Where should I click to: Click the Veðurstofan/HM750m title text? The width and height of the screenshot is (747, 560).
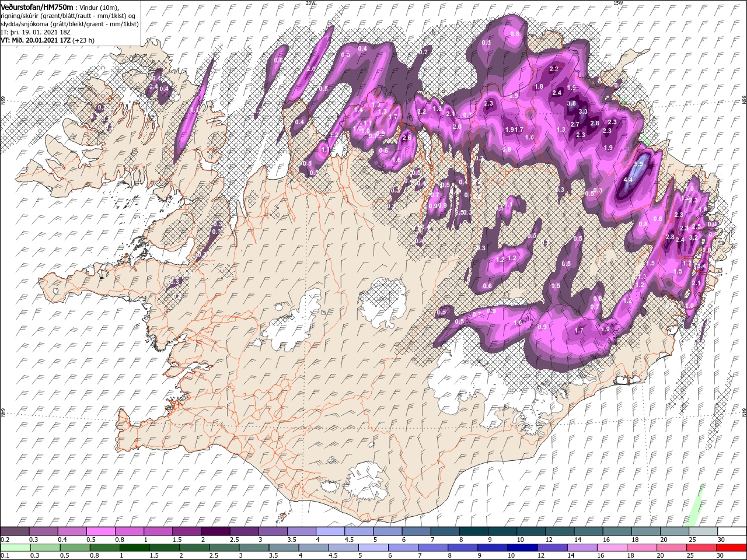(x=37, y=6)
